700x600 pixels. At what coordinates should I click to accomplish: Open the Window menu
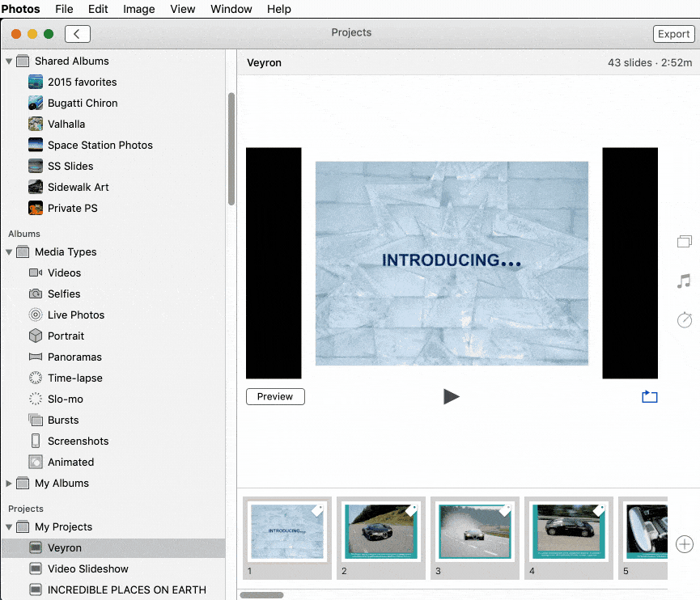pos(231,9)
